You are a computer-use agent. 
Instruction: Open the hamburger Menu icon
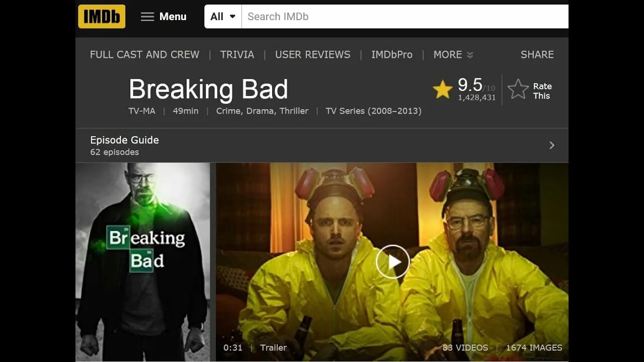147,17
